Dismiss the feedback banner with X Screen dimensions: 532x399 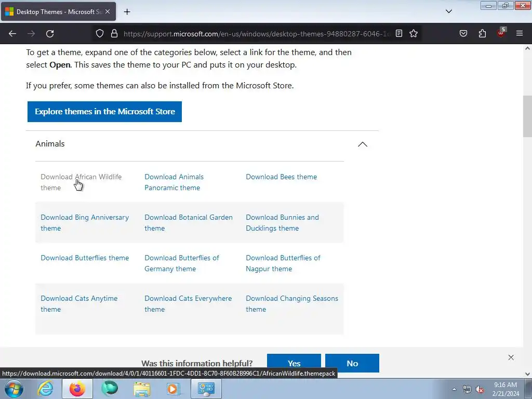click(511, 357)
